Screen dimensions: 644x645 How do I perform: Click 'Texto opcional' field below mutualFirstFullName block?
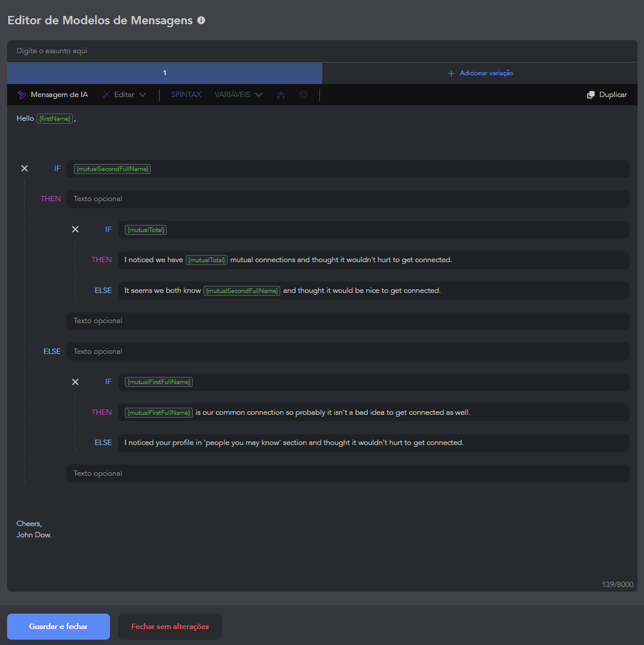(x=348, y=473)
